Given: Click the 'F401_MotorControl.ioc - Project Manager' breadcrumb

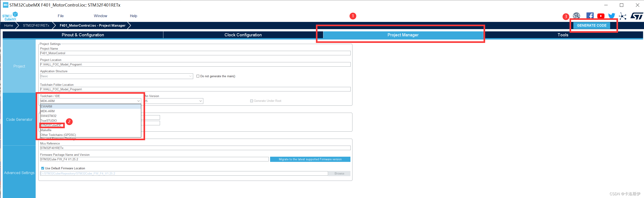Looking at the screenshot, I should 93,26.
